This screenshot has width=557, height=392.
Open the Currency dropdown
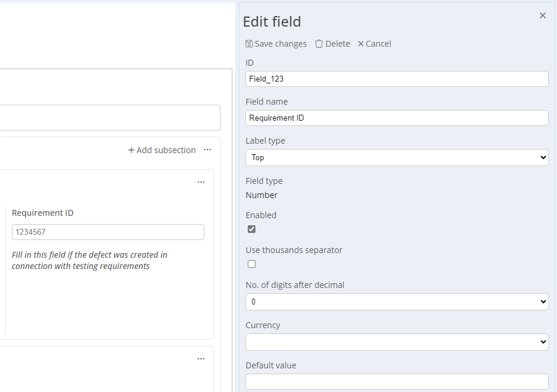click(x=397, y=342)
